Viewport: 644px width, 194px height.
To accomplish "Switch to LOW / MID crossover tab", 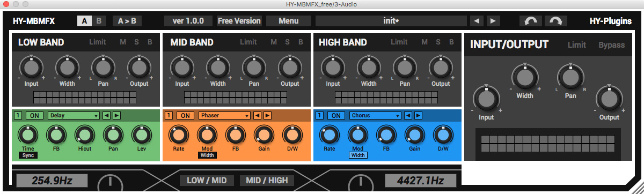I will [x=207, y=180].
